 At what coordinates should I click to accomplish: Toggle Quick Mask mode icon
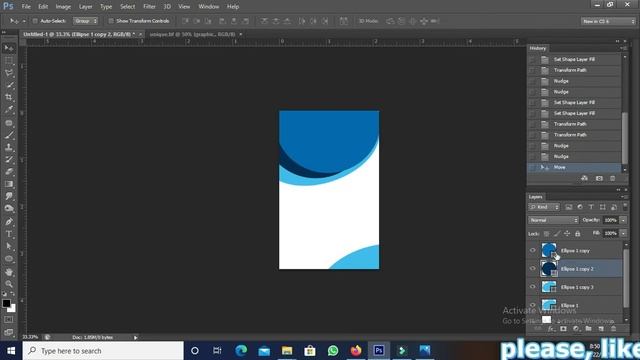(x=9, y=320)
